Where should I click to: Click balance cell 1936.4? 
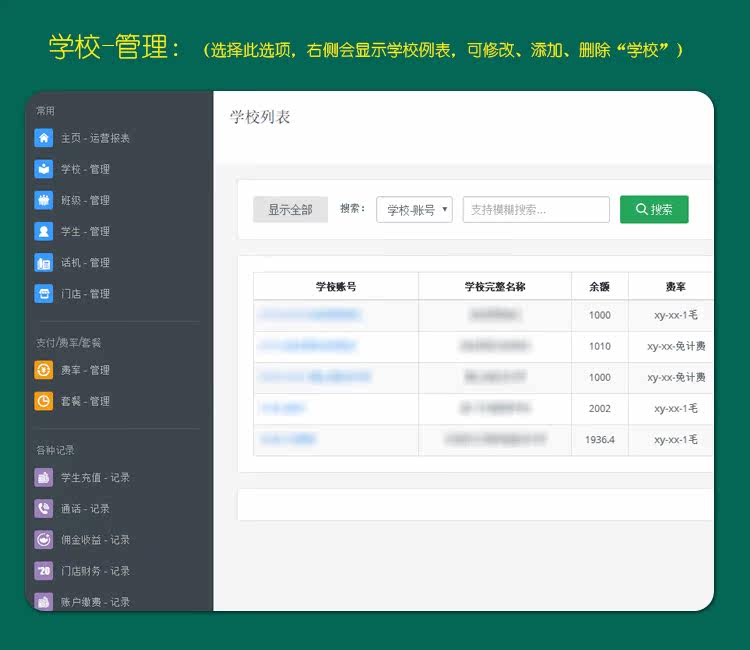[600, 440]
